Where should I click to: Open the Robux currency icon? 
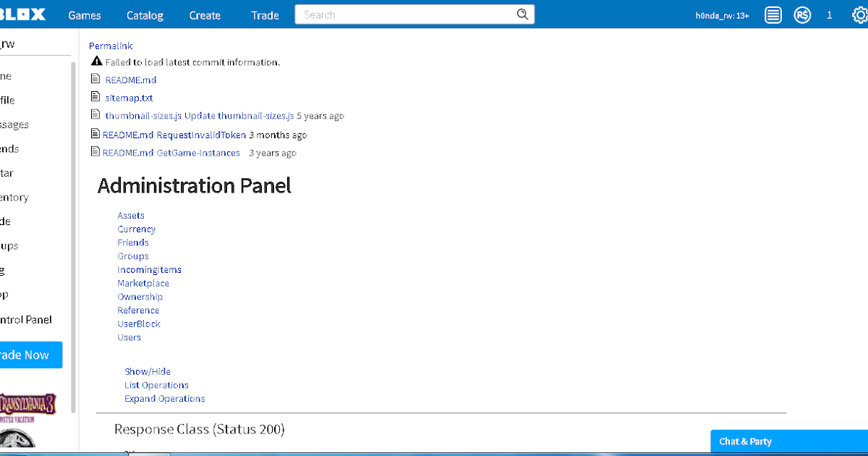802,15
